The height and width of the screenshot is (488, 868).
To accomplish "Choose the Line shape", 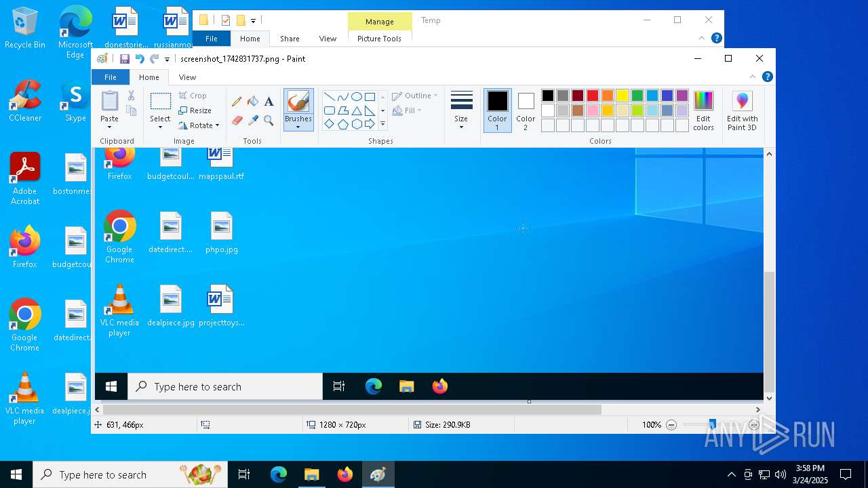I will click(x=329, y=96).
